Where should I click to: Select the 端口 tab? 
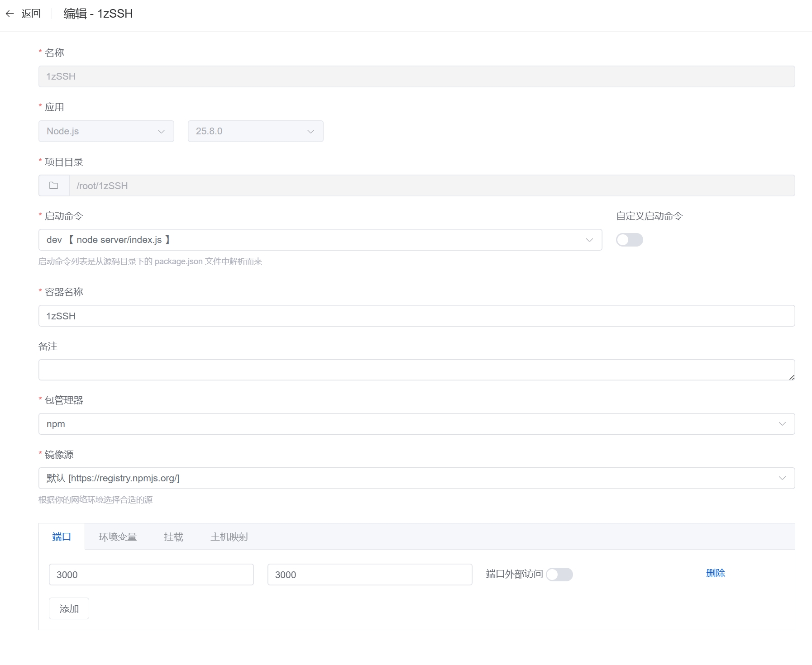pos(62,537)
